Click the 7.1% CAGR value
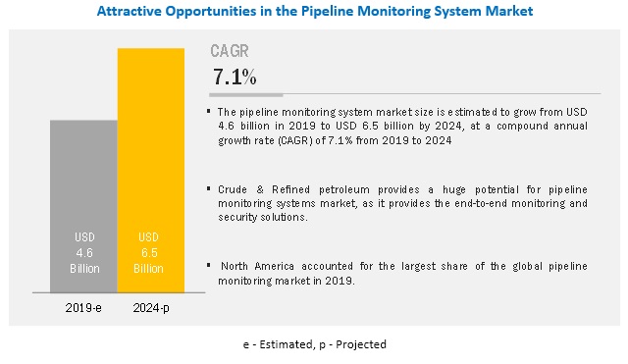 click(x=235, y=77)
